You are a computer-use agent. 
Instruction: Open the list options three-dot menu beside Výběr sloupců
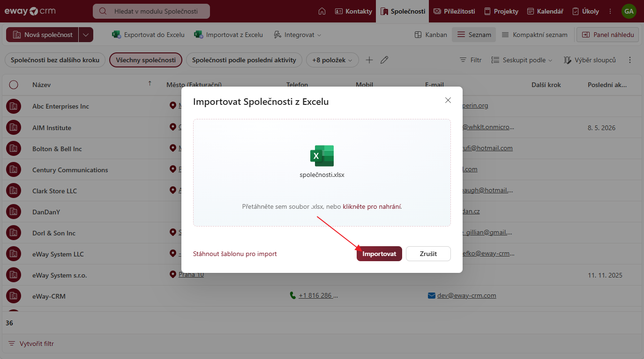click(630, 60)
